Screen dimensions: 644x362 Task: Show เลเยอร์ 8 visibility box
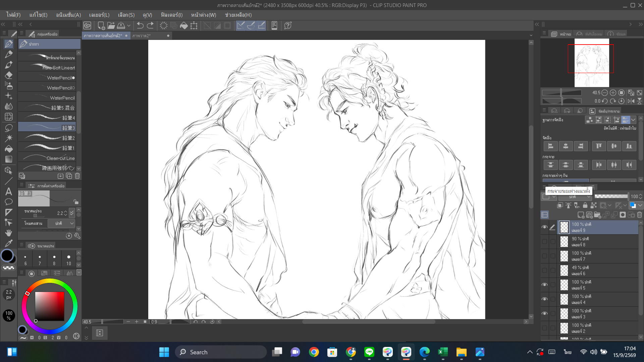click(544, 241)
